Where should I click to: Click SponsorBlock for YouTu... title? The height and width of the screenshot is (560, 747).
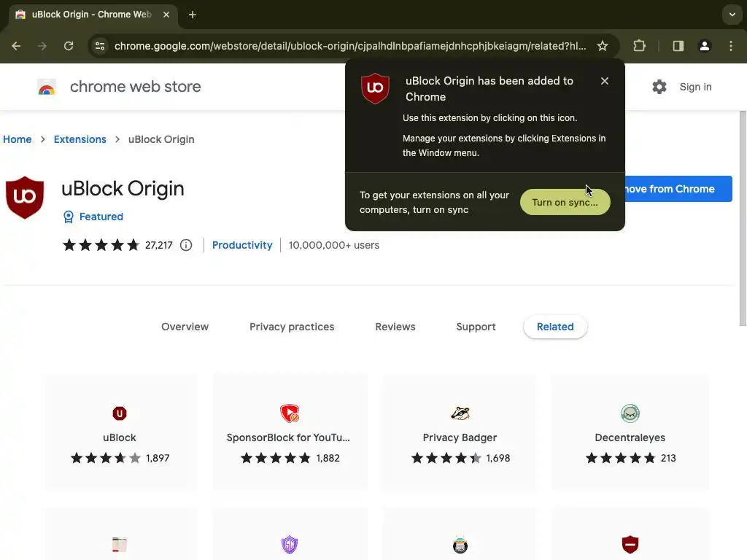click(x=288, y=437)
